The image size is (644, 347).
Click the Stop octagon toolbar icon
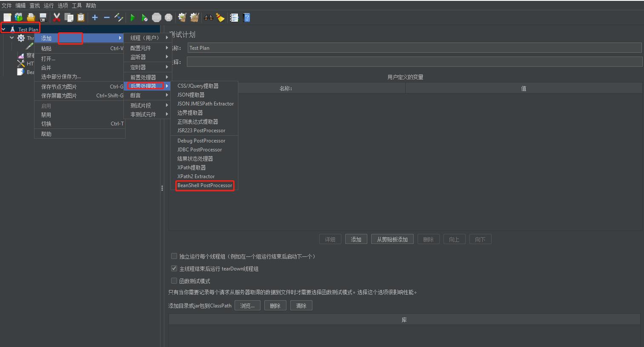coord(157,17)
